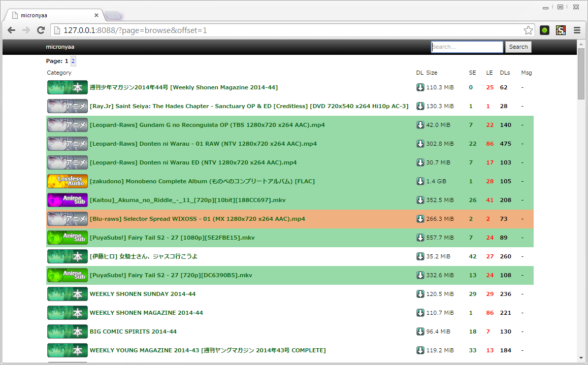Viewport: 588px width, 365px height.
Task: Open Blu-raws Selector Spread WIXOSS link
Action: click(197, 218)
